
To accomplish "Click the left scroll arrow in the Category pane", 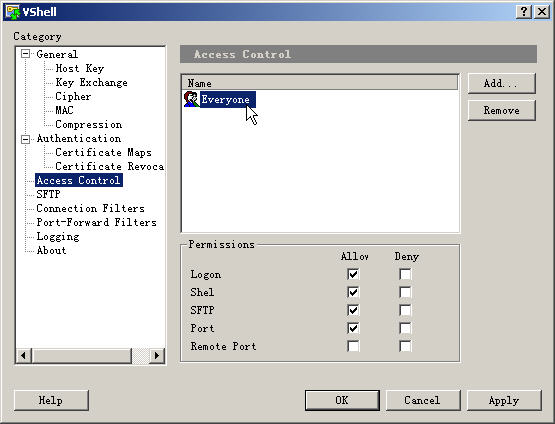I will click(x=24, y=355).
